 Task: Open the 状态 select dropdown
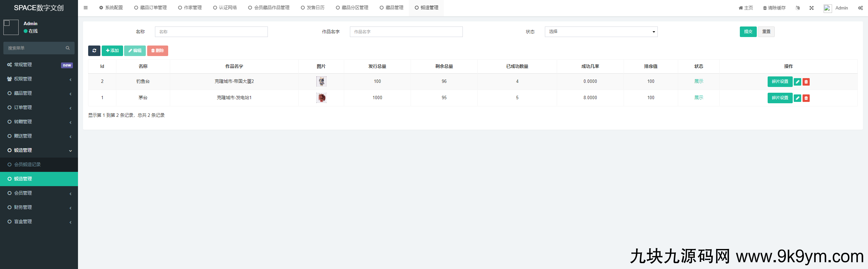coord(601,32)
